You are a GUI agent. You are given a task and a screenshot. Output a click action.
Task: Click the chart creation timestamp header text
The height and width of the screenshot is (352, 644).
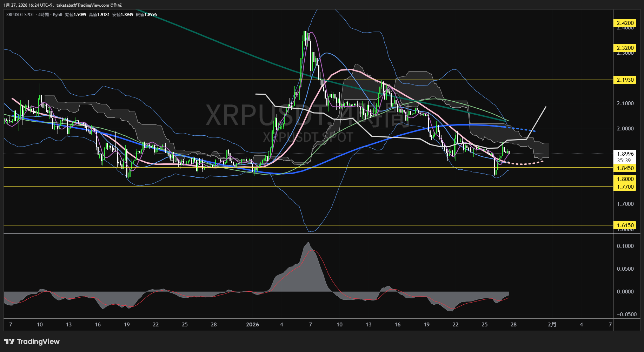coord(63,5)
